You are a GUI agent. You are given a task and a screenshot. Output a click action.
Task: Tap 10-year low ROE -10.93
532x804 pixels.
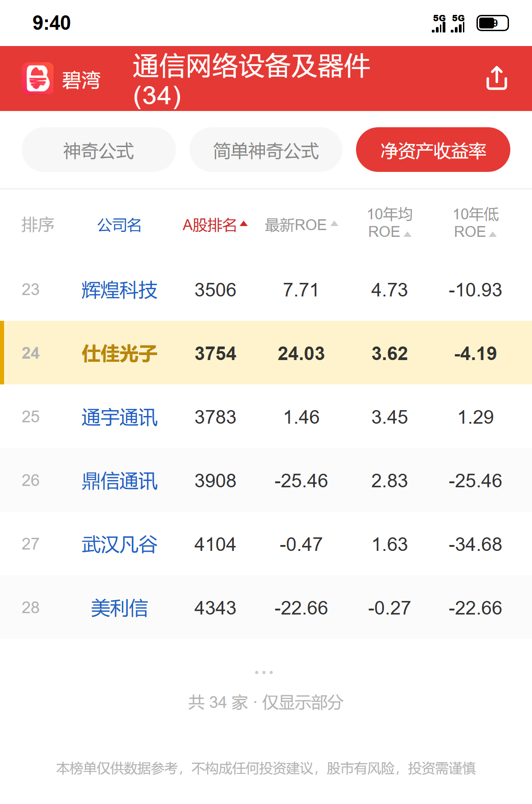click(475, 290)
